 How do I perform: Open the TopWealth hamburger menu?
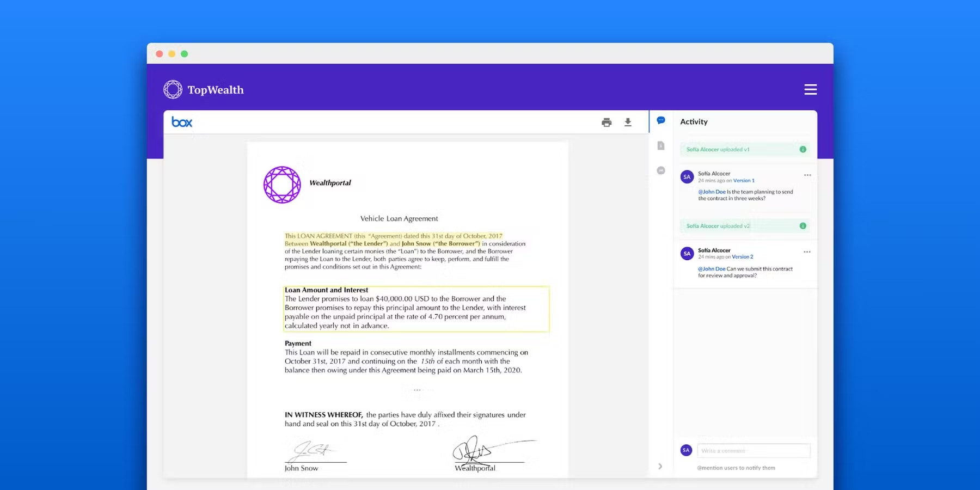pyautogui.click(x=810, y=89)
